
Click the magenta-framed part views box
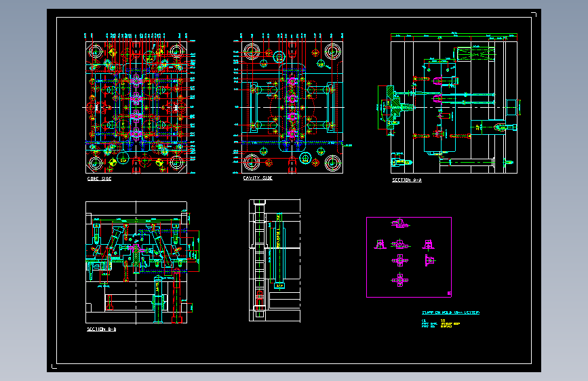pos(409,257)
